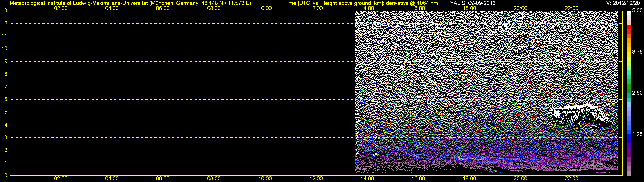Click the 0 km height axis label
The width and height of the screenshot is (644, 182).
pos(6,176)
